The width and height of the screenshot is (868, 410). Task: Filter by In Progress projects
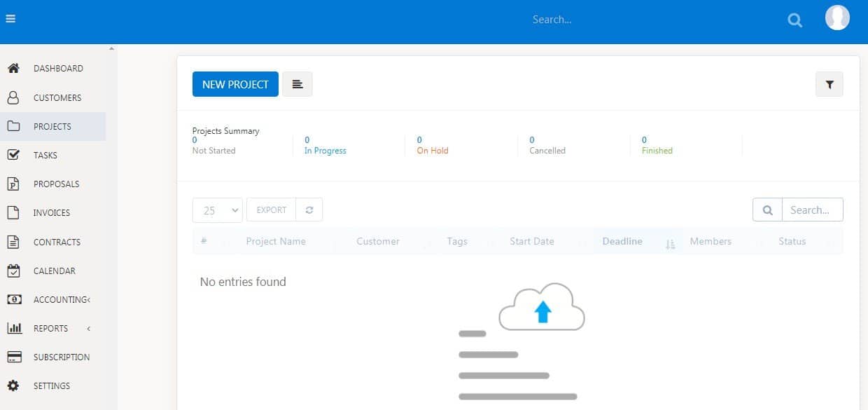pyautogui.click(x=325, y=150)
